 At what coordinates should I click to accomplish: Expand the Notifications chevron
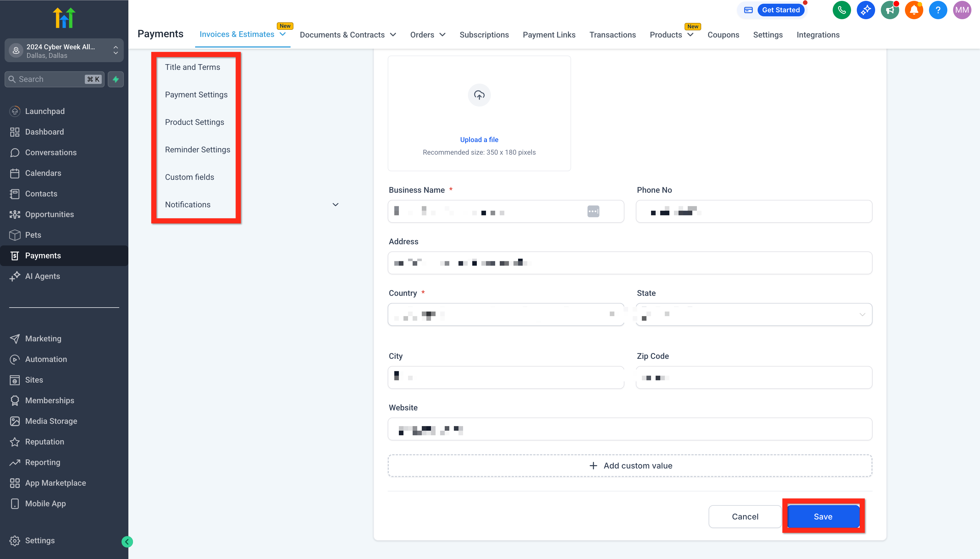point(335,205)
